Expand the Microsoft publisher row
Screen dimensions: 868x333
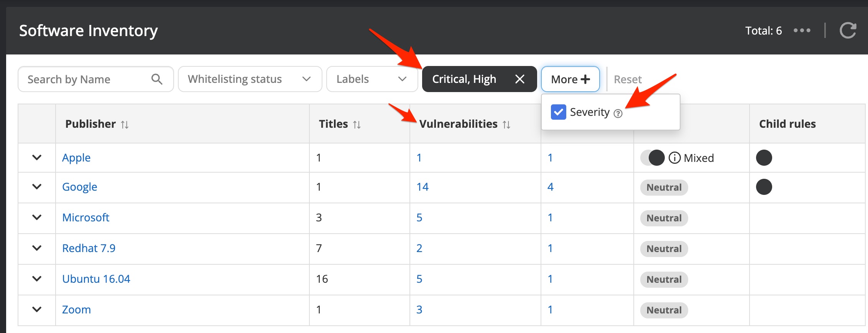[37, 217]
